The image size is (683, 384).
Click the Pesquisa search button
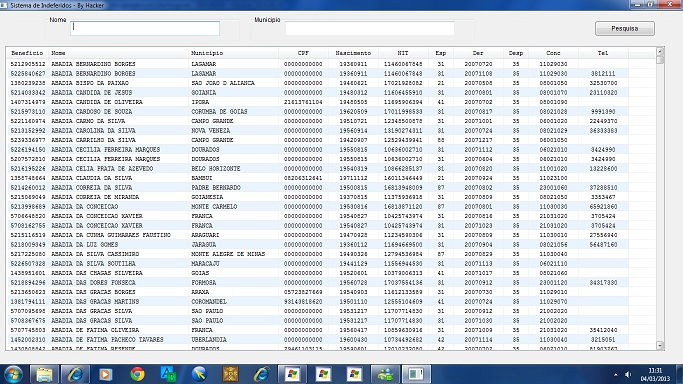(625, 28)
